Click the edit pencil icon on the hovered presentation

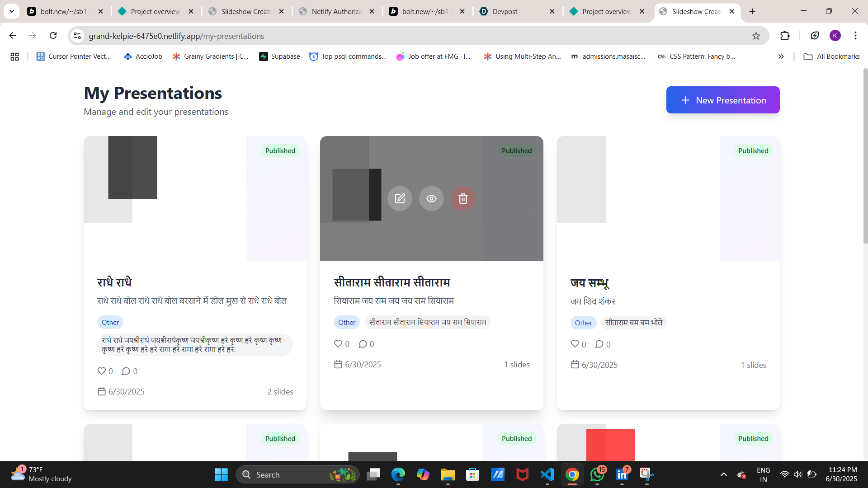tap(400, 199)
